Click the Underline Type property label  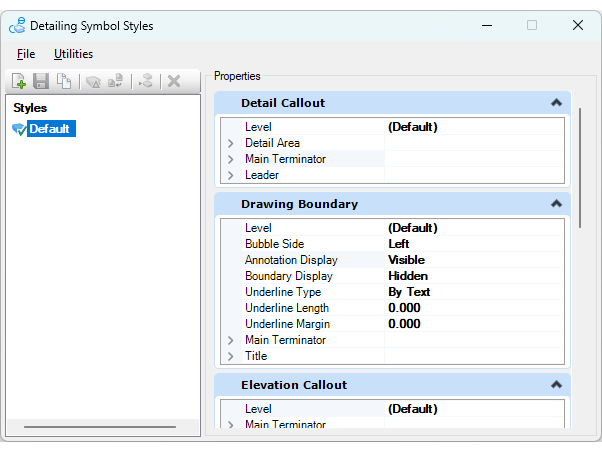click(x=283, y=292)
